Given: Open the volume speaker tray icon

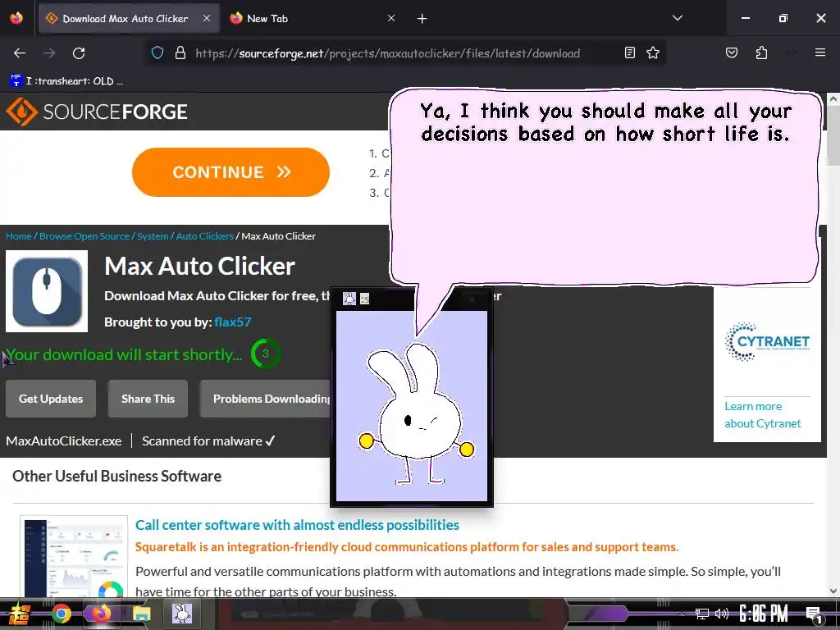Looking at the screenshot, I should click(722, 614).
